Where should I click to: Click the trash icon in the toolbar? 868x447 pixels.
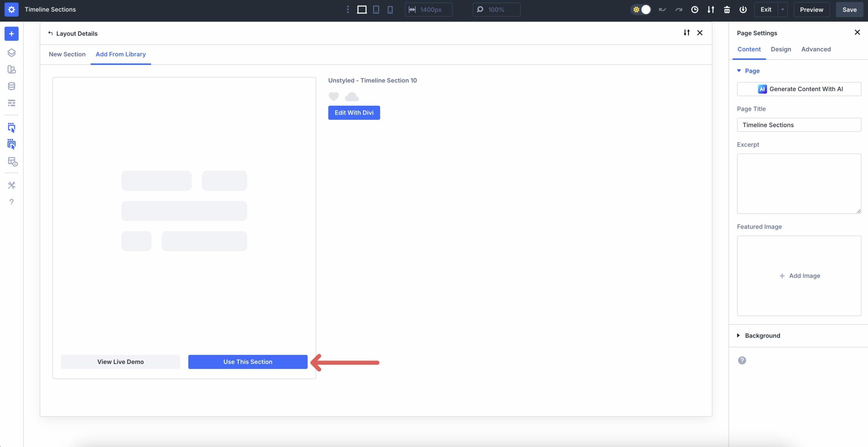[726, 9]
